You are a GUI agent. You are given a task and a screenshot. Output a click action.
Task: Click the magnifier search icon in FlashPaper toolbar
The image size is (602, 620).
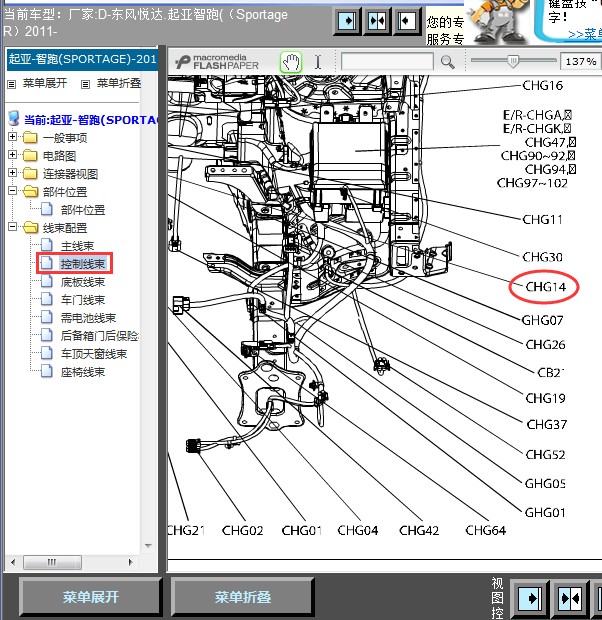[447, 62]
